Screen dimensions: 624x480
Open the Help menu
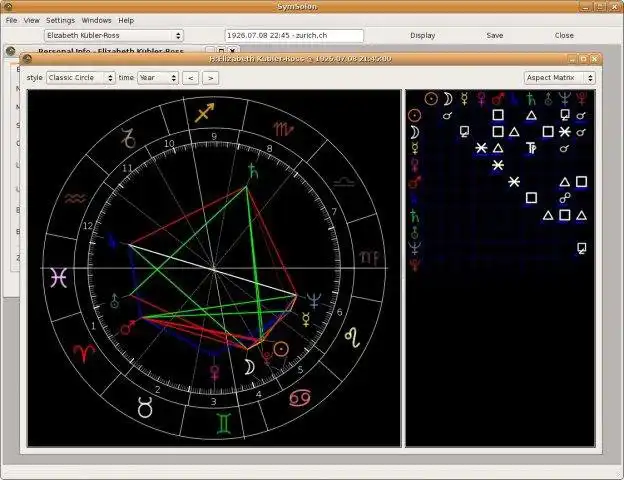click(x=126, y=20)
